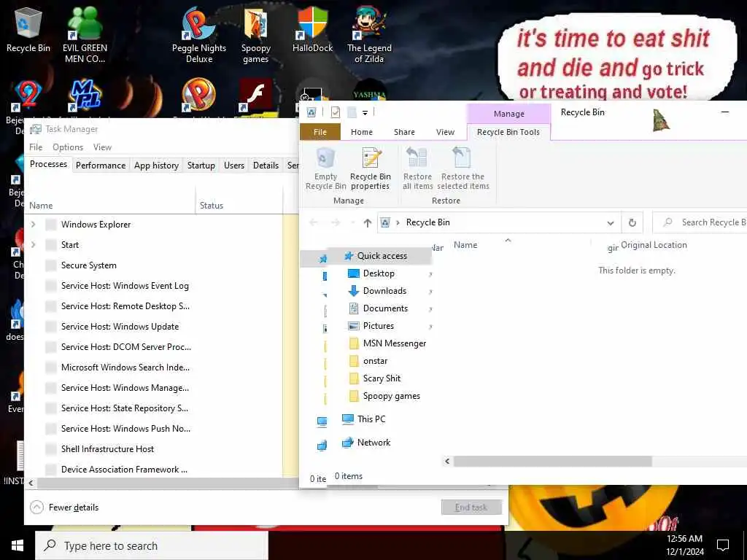
Task: Sort by Original Location column
Action: click(654, 245)
